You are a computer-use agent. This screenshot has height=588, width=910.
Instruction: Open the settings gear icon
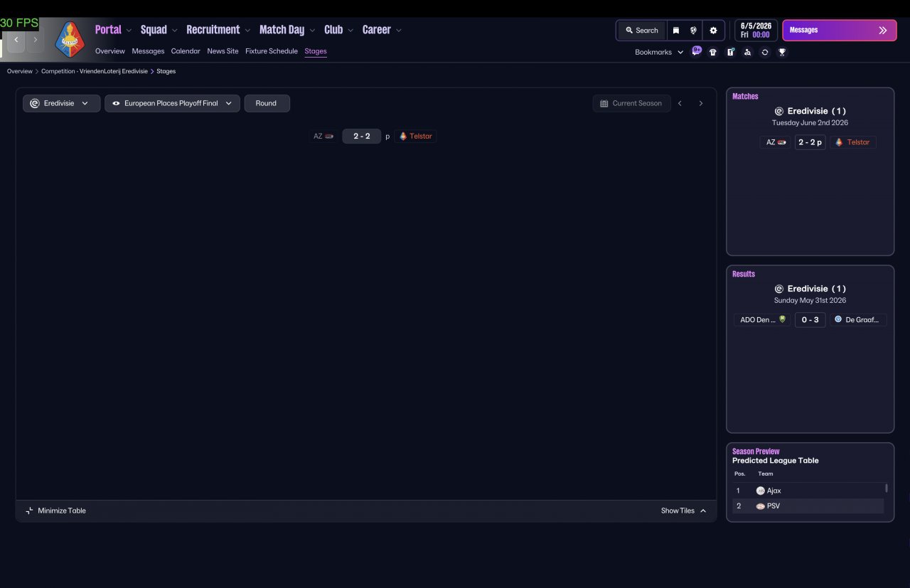(x=713, y=31)
